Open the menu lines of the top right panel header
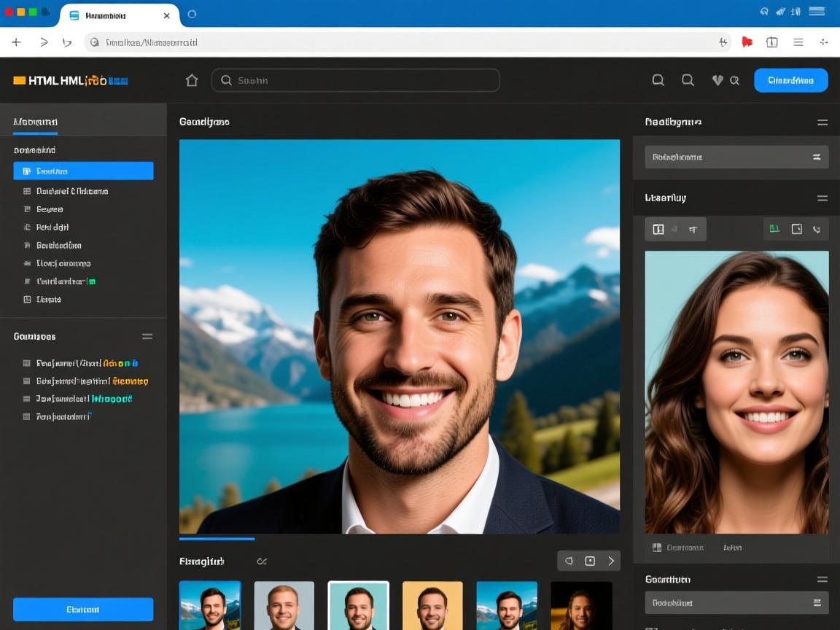This screenshot has width=840, height=630. tap(822, 122)
